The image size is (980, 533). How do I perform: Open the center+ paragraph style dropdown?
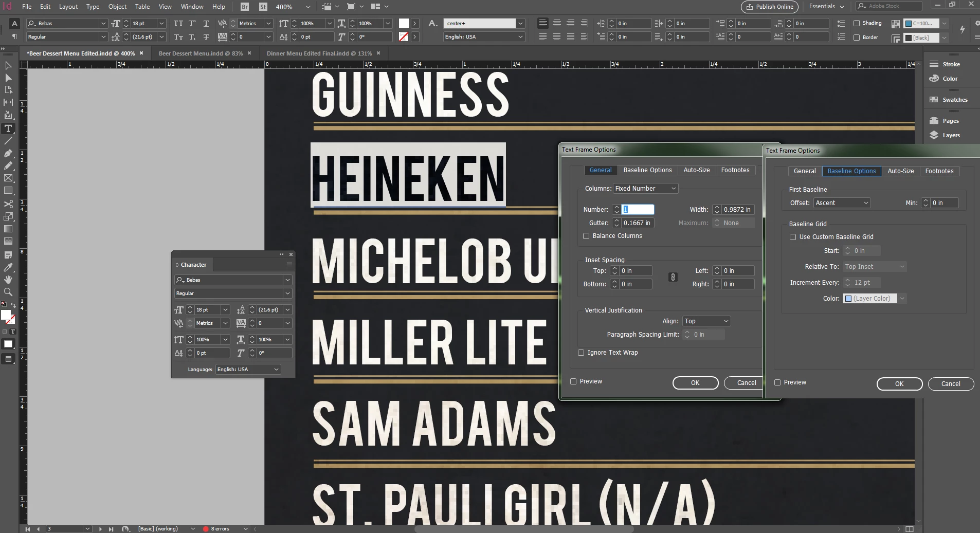click(x=520, y=24)
